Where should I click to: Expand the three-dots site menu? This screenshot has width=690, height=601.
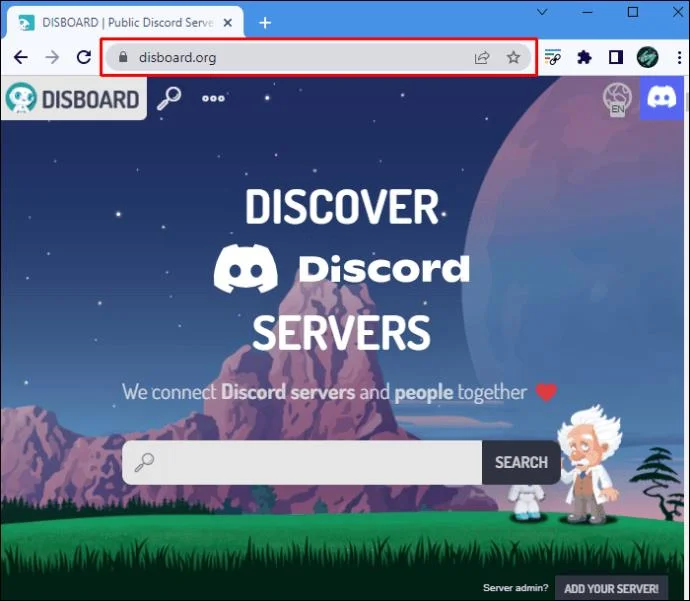pos(213,99)
